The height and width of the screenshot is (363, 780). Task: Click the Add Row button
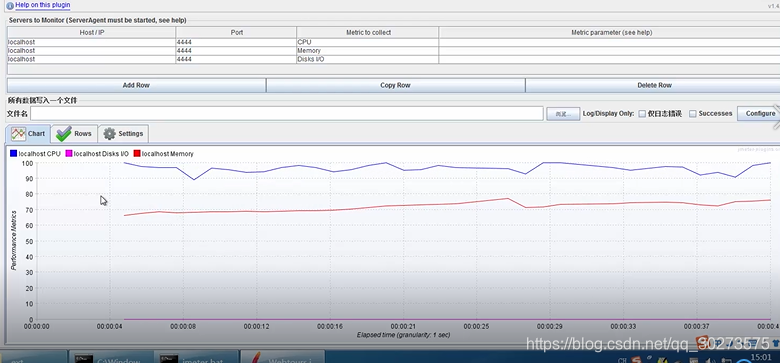point(136,85)
